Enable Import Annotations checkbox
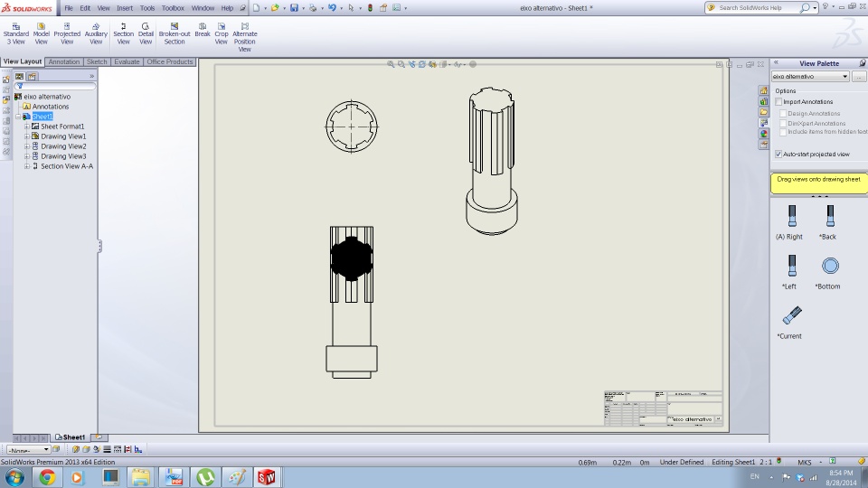 [778, 102]
